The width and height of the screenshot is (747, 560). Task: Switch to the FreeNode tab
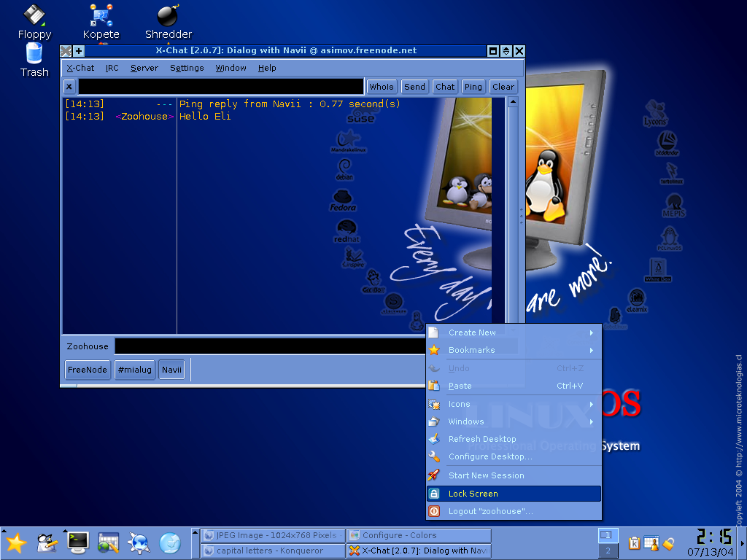pyautogui.click(x=88, y=370)
